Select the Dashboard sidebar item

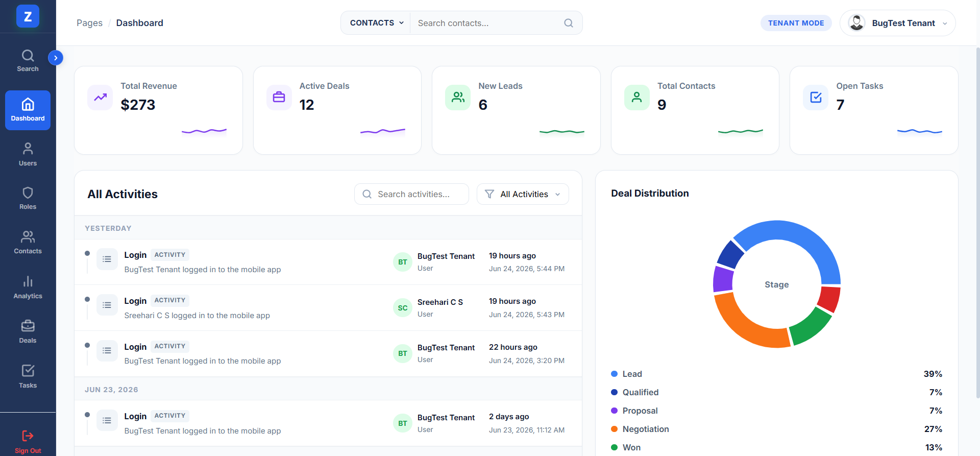[28, 110]
